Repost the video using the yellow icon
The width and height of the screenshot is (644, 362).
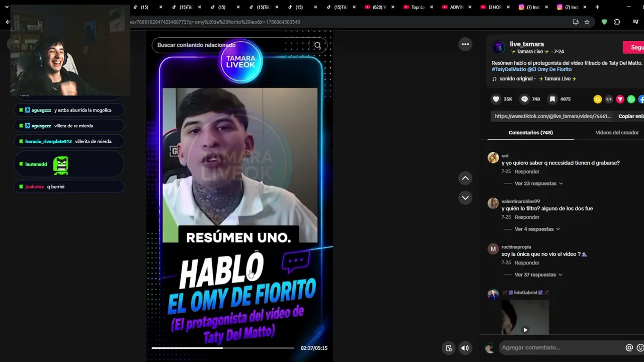point(598,100)
